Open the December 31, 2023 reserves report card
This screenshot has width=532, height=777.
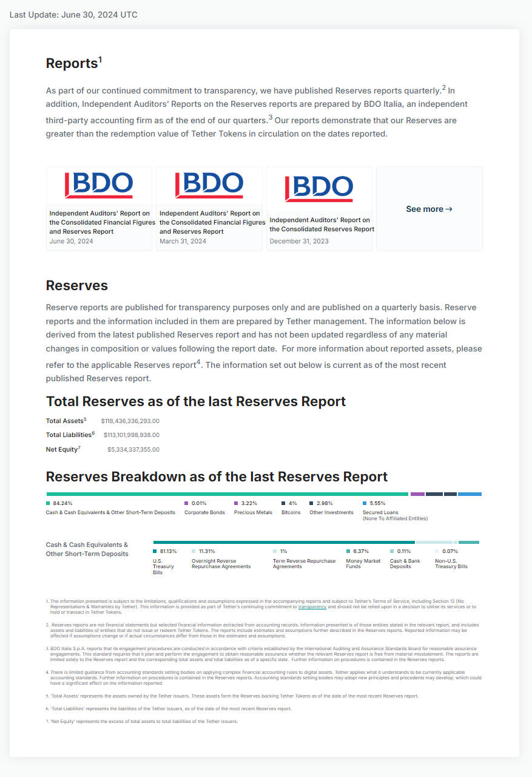tap(319, 209)
